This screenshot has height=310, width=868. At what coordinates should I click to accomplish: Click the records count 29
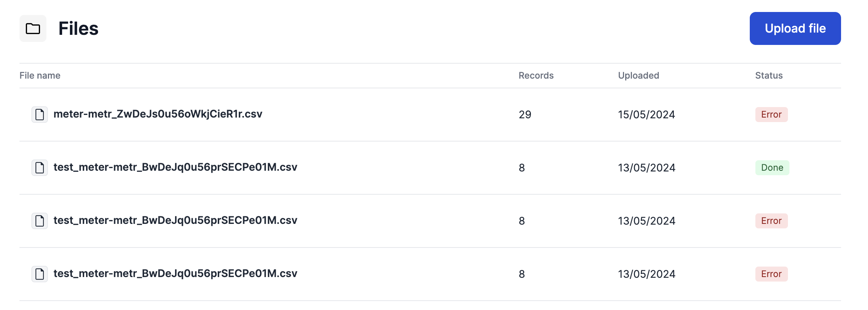click(x=525, y=115)
